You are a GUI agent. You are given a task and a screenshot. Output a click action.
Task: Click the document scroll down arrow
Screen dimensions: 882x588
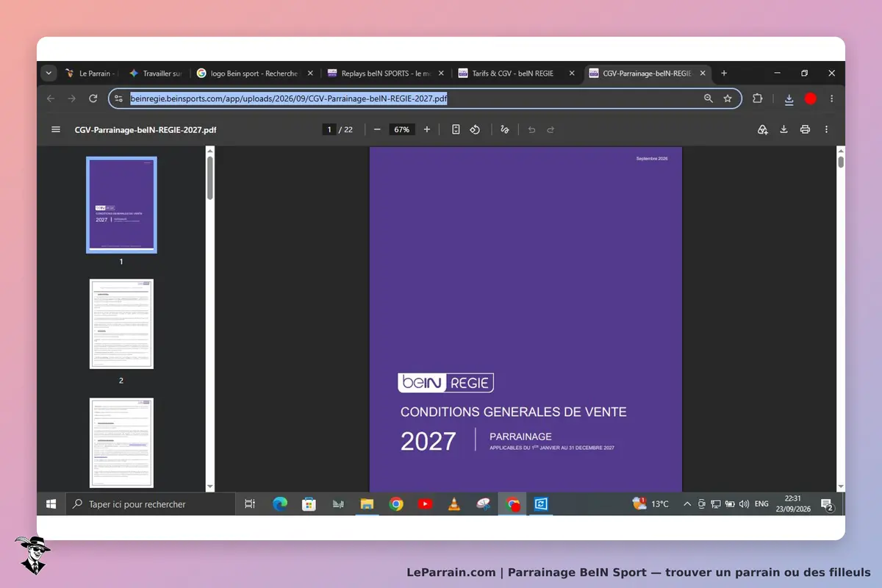point(841,487)
